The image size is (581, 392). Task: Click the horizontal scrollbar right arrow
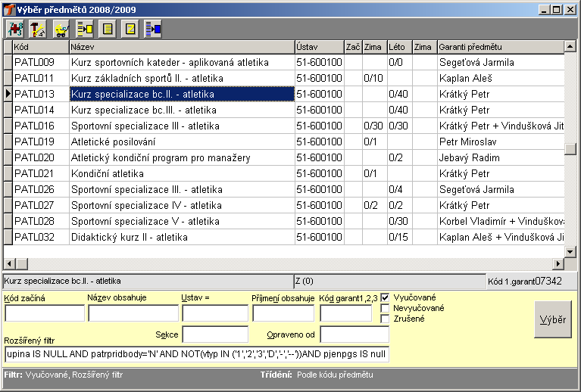pyautogui.click(x=558, y=263)
